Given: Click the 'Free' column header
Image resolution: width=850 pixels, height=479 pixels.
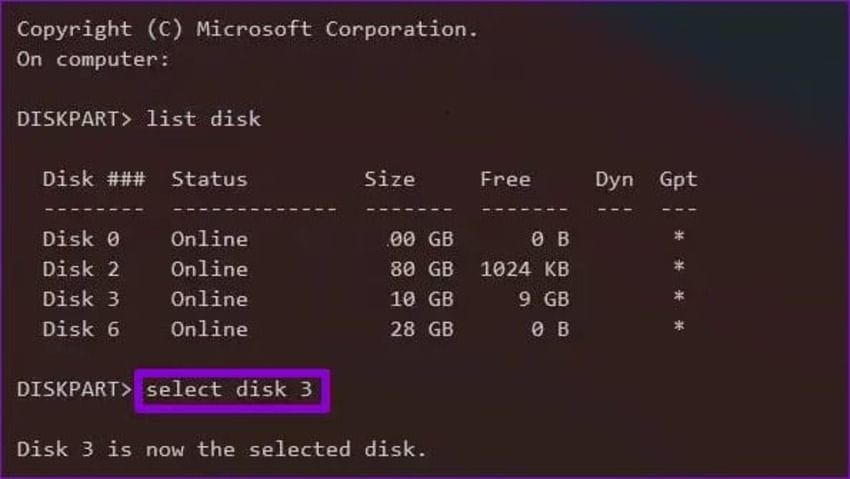Looking at the screenshot, I should [x=505, y=180].
